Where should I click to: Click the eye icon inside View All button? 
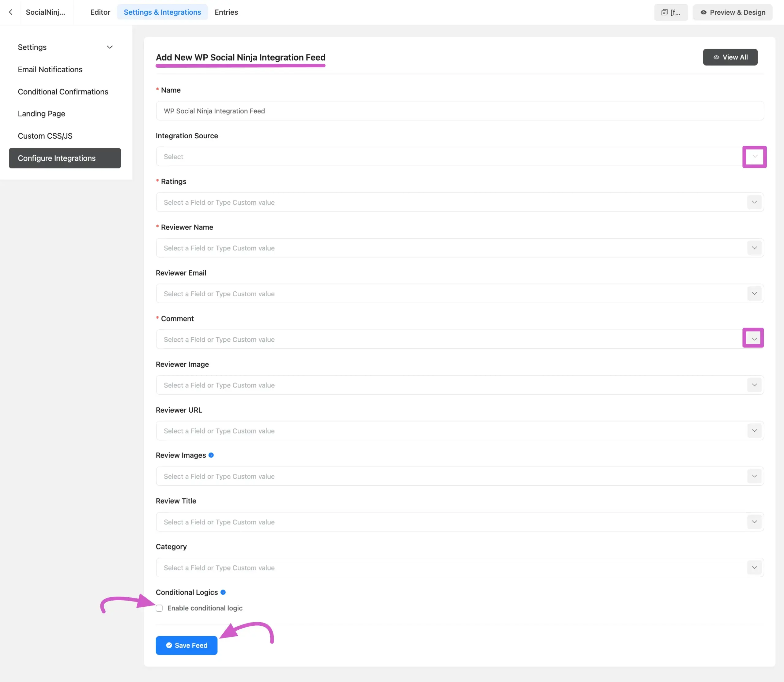[x=717, y=57]
